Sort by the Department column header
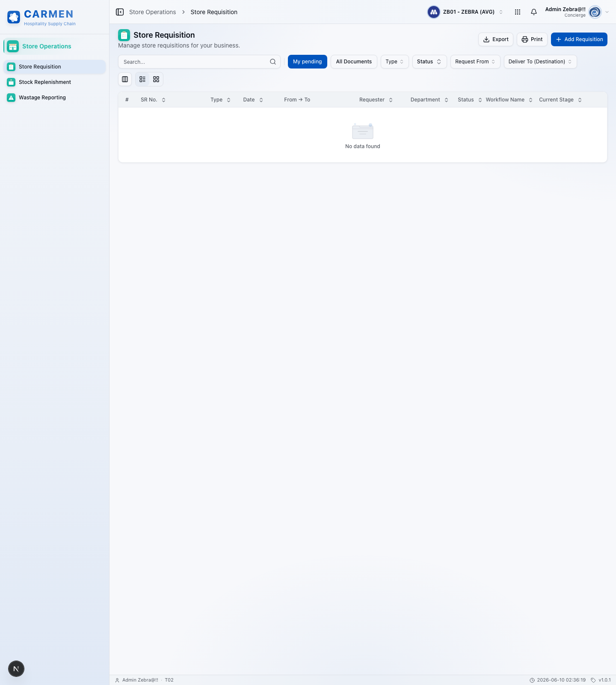Viewport: 616px width, 685px height. [429, 100]
